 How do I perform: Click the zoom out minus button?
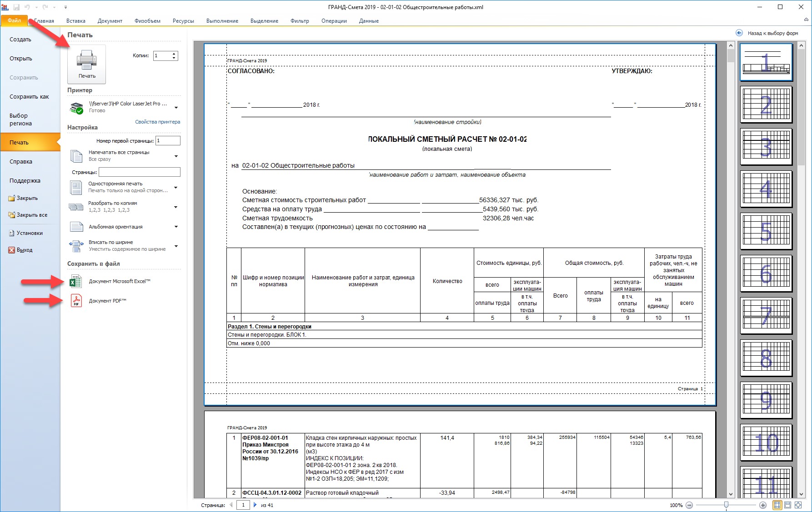[x=689, y=505]
